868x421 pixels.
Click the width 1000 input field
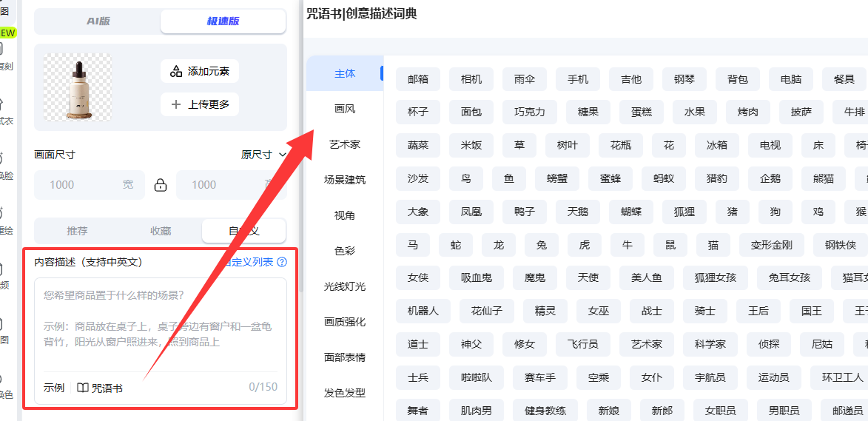coord(90,185)
